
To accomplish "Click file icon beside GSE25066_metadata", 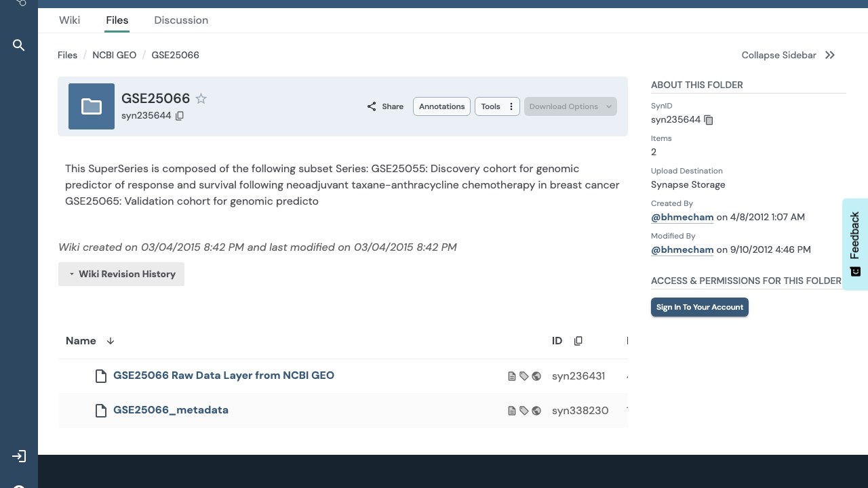I will tap(101, 411).
